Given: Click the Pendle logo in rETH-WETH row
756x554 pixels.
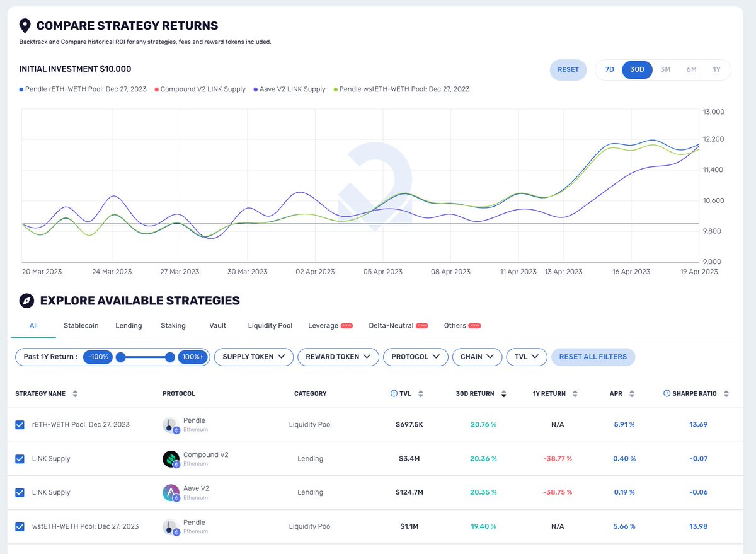Looking at the screenshot, I should (x=171, y=425).
